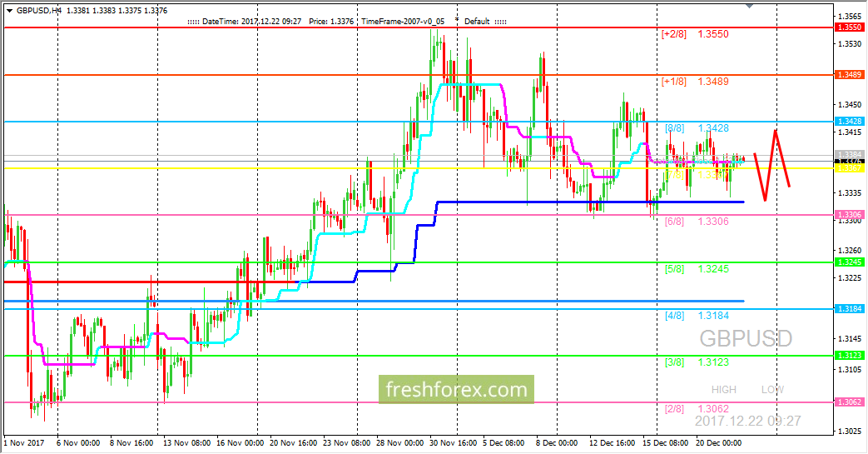This screenshot has width=868, height=454.
Task: Click the 1.3025 price scale value
Action: [x=850, y=431]
